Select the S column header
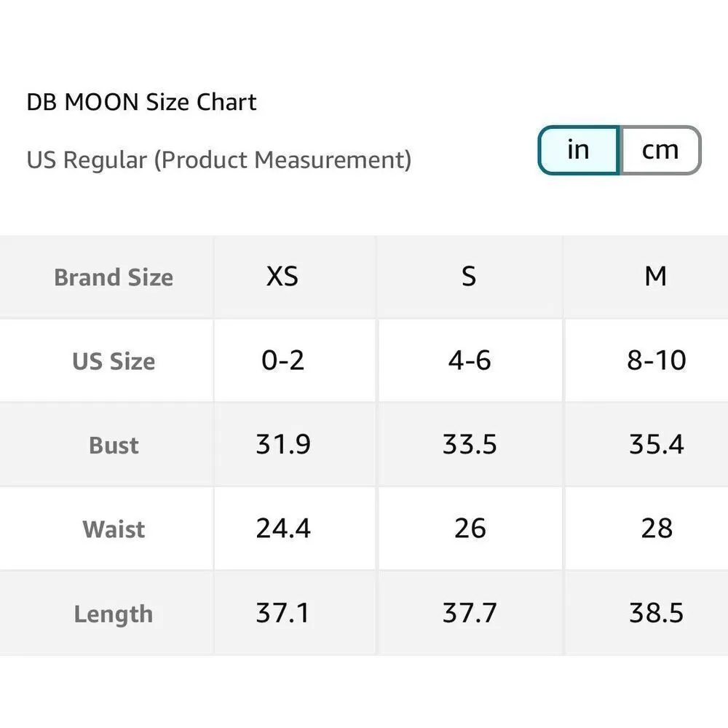 470,277
